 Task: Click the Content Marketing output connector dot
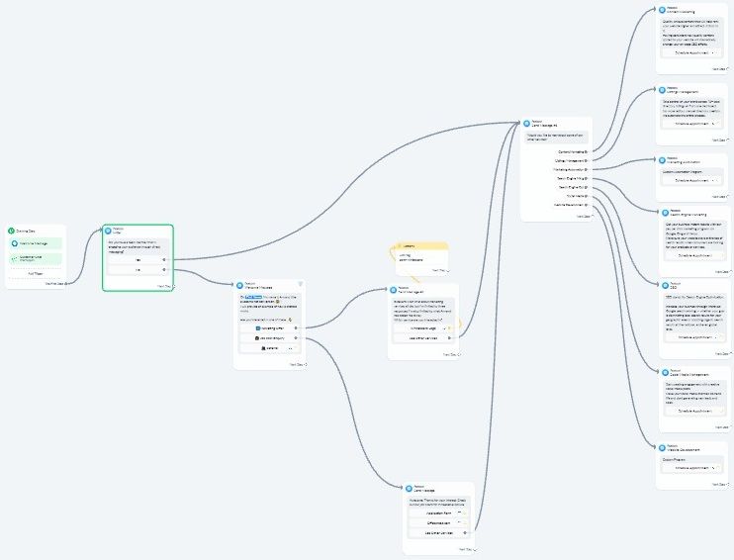586,151
